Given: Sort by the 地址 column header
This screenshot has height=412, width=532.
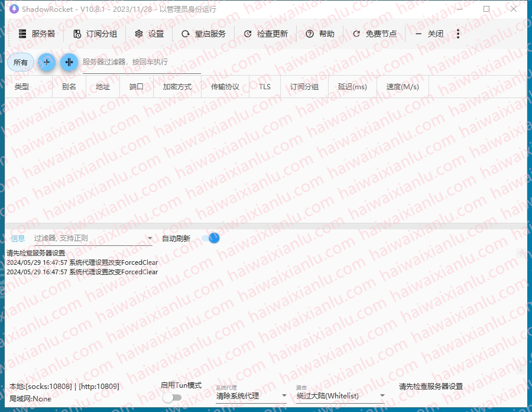Looking at the screenshot, I should tap(103, 87).
